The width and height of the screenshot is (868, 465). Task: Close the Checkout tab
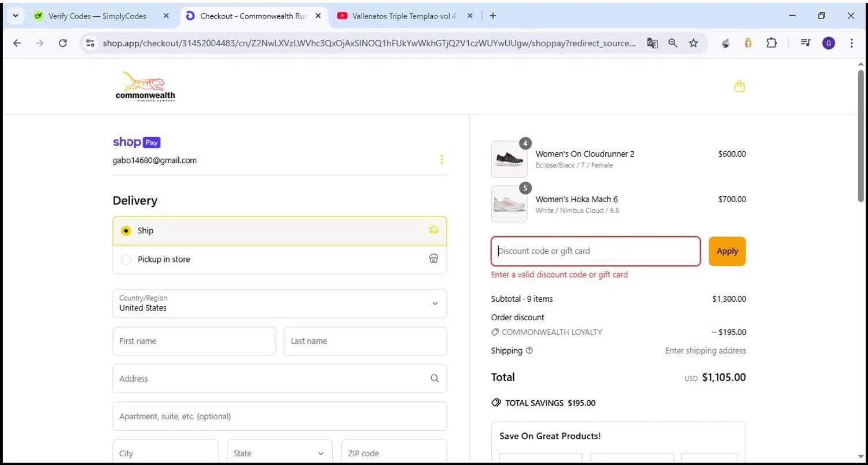tap(318, 16)
